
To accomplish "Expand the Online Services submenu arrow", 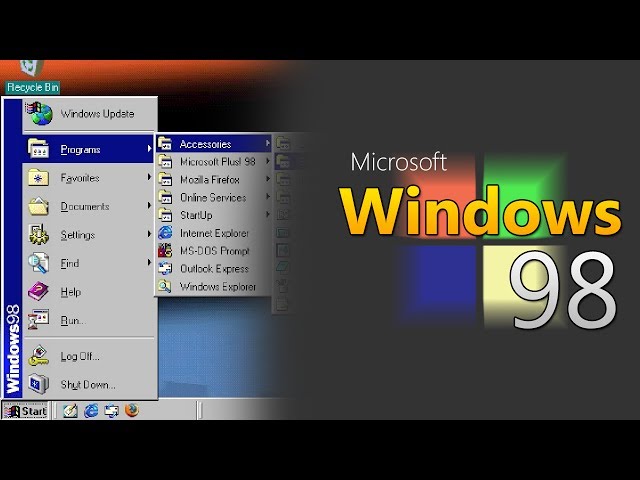I will 268,197.
